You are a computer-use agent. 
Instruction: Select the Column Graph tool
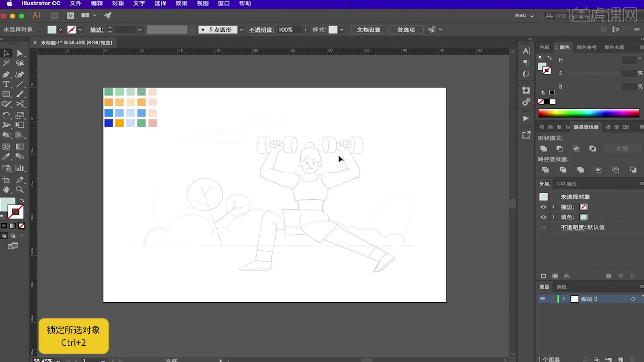click(20, 168)
